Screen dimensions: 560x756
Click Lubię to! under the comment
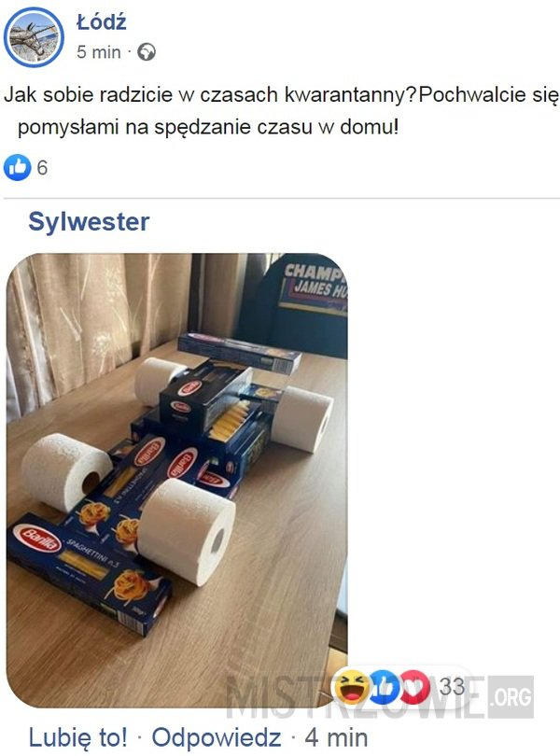tap(78, 737)
